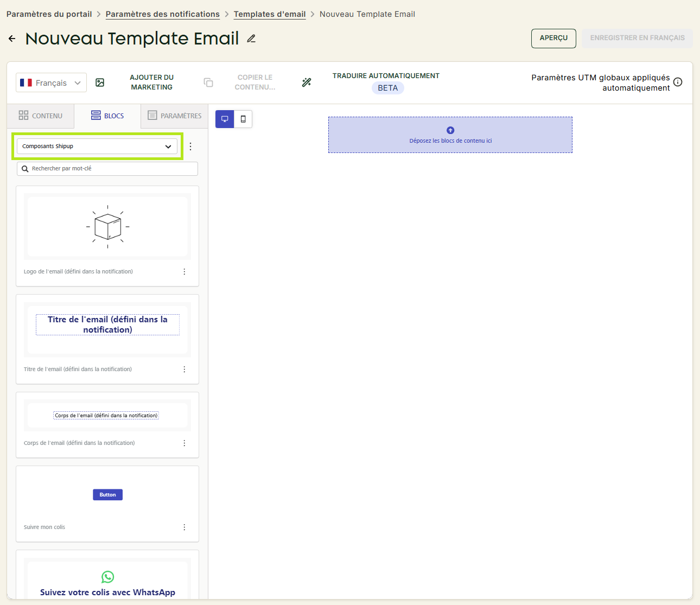Click the BETA badge
This screenshot has height=605, width=700.
click(388, 88)
